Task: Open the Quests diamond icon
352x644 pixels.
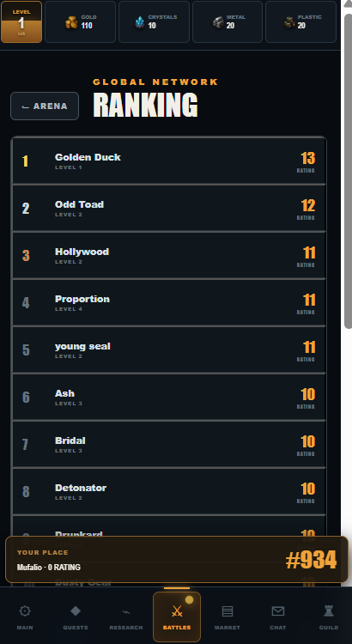Action: coord(76,611)
